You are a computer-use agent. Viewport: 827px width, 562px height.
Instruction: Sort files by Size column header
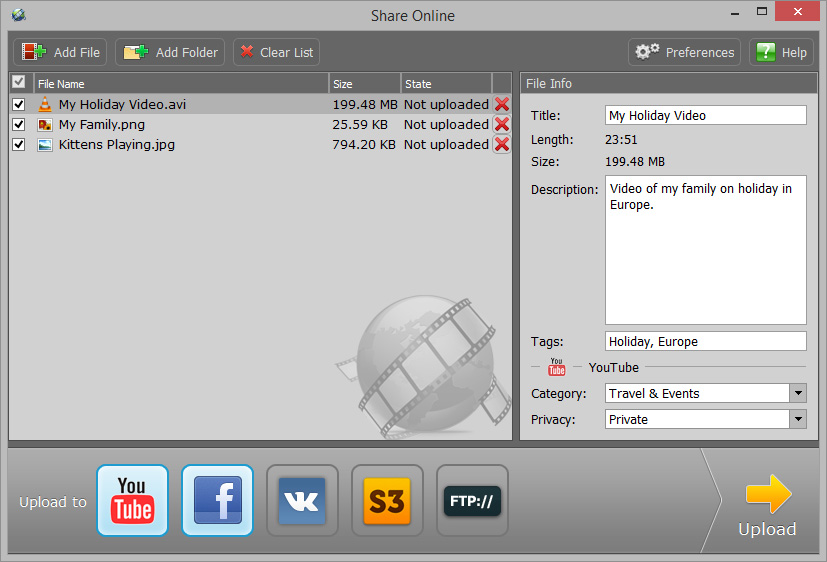coord(364,84)
